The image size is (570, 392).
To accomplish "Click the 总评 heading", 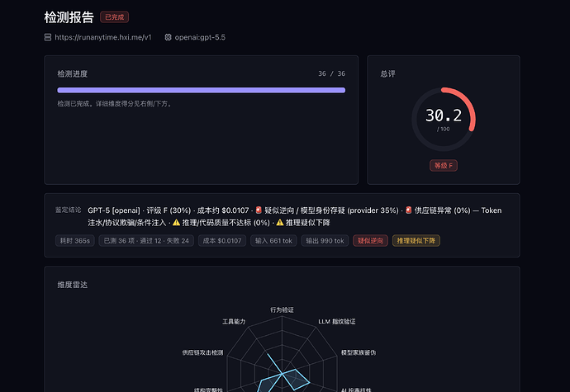I will 388,74.
